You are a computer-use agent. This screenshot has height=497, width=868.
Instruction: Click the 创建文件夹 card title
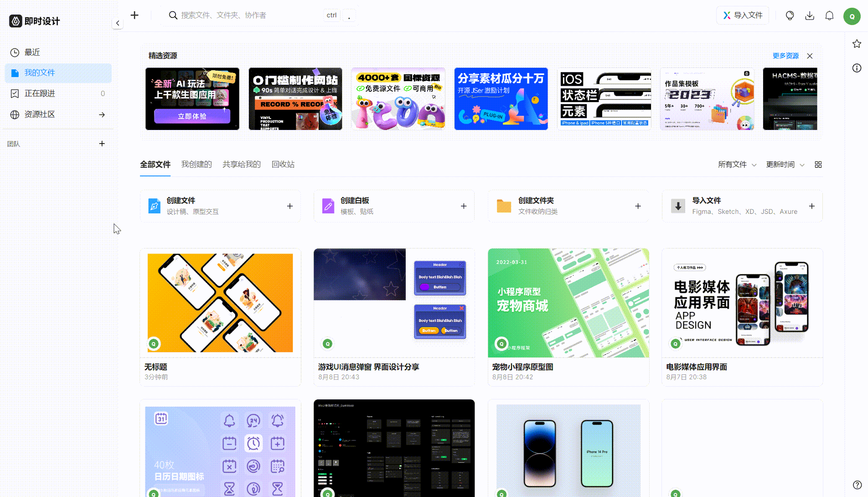[x=536, y=201]
